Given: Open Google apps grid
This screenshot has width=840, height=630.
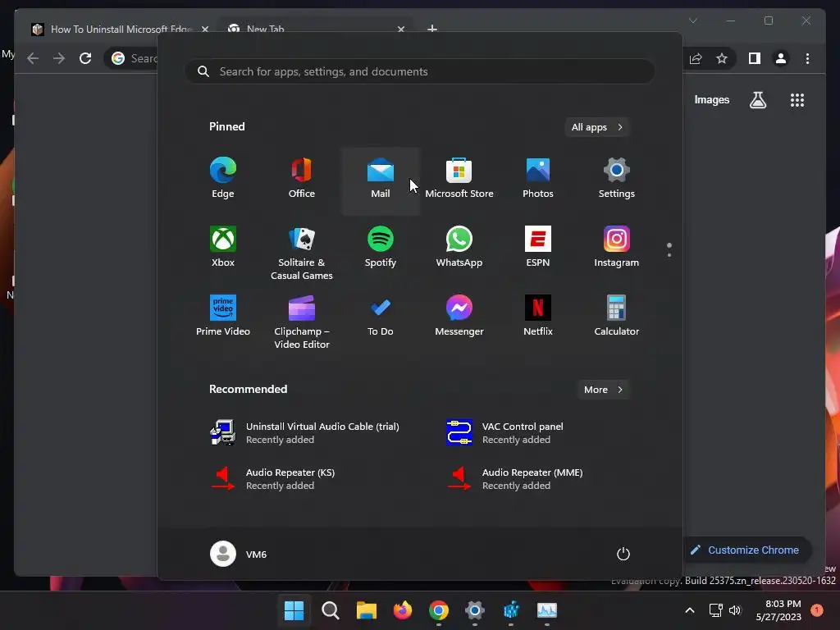Looking at the screenshot, I should [x=797, y=99].
